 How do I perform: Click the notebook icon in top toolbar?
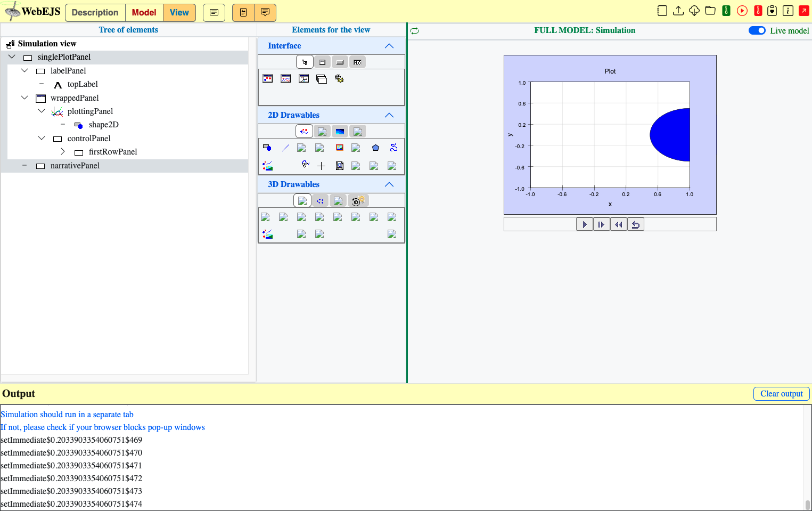coord(662,11)
